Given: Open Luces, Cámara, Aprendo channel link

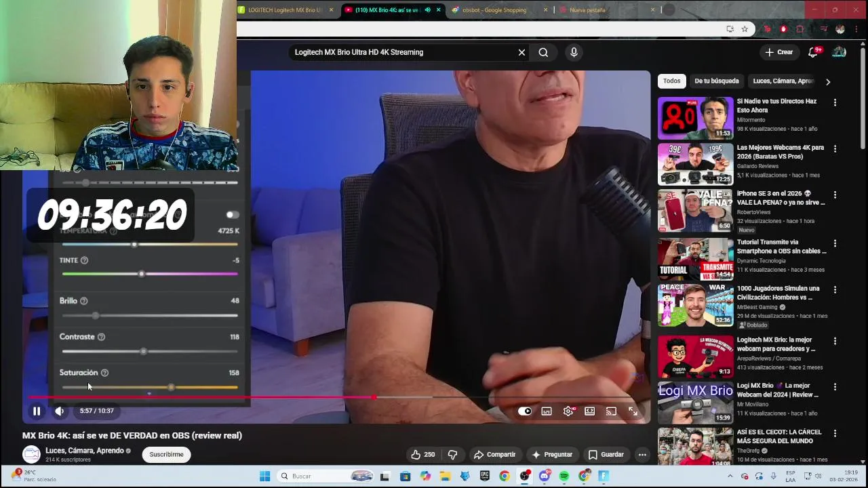Looking at the screenshot, I should [x=84, y=451].
